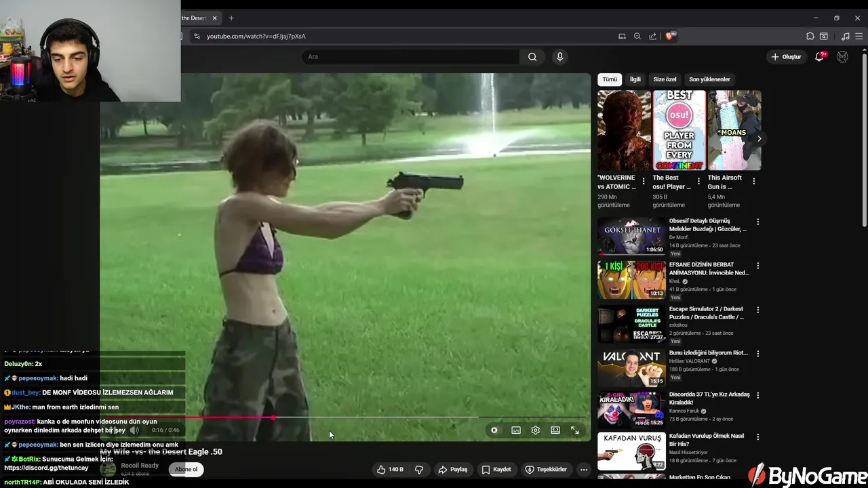Open a new browser tab
The image size is (868, 488).
(231, 18)
